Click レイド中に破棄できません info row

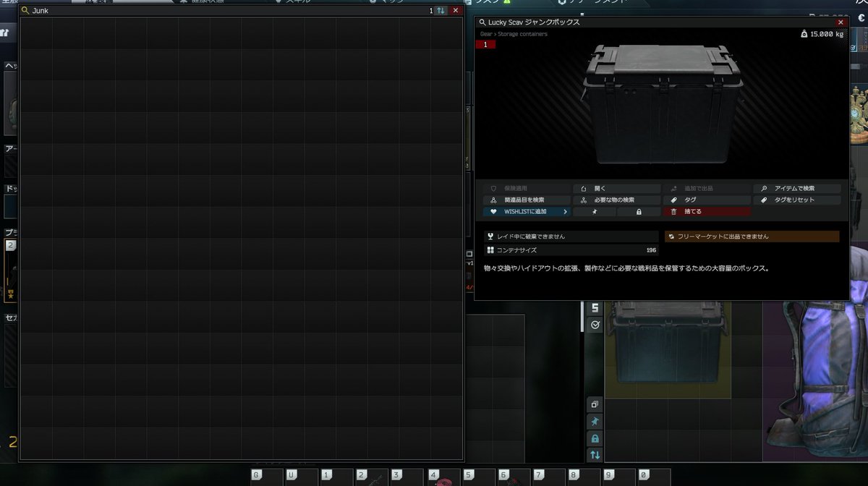click(x=571, y=236)
